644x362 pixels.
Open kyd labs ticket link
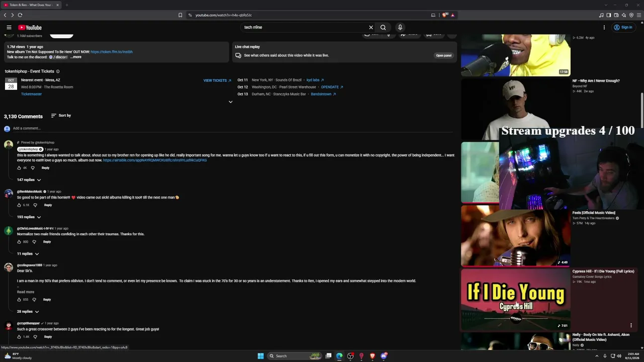click(315, 80)
